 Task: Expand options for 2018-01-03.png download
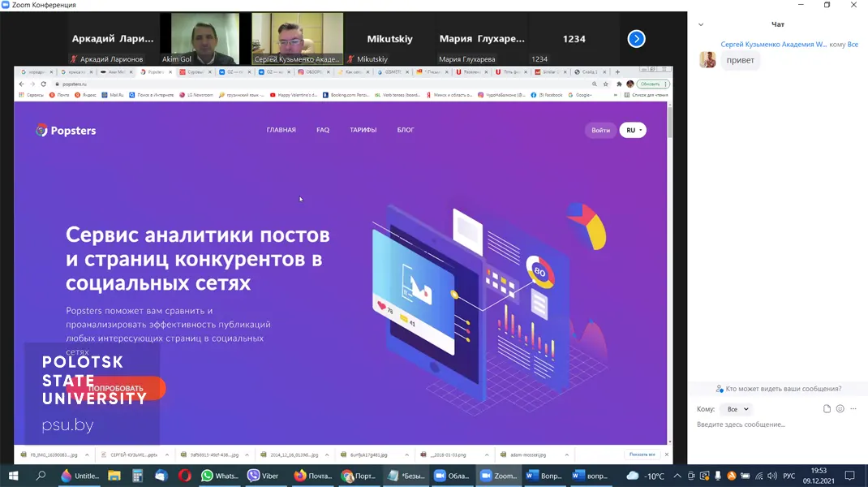pos(487,455)
